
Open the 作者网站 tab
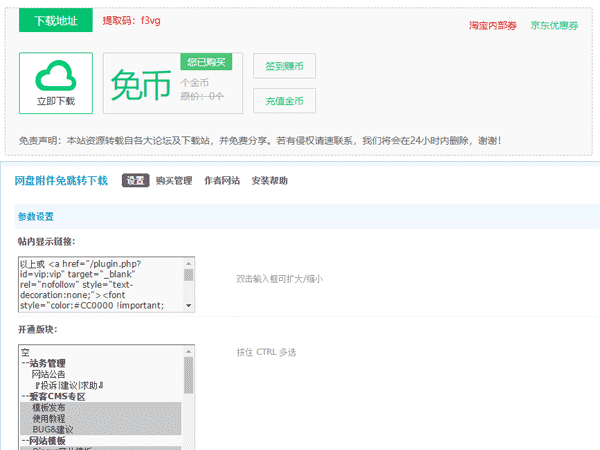(x=222, y=181)
